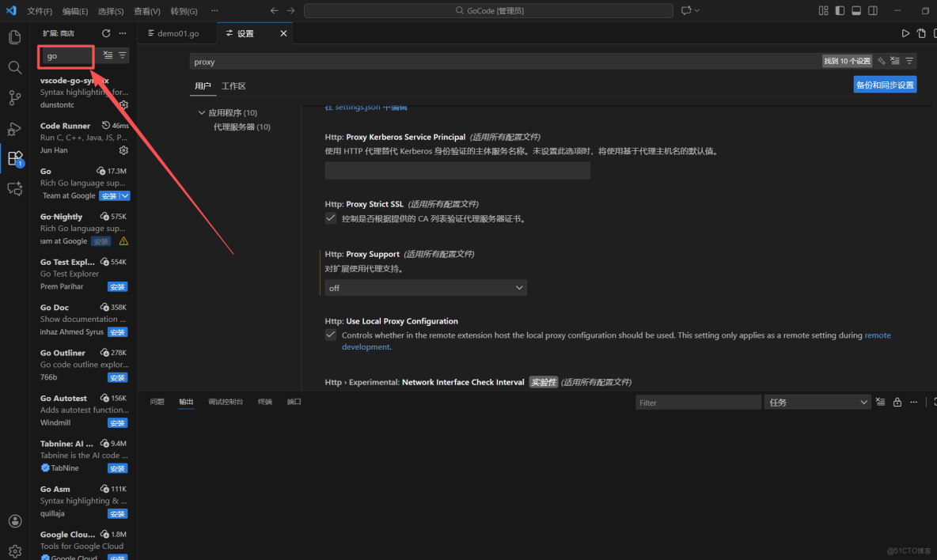This screenshot has height=560, width=937.
Task: Toggle Proxy Strict SSL checkbox
Action: click(330, 218)
